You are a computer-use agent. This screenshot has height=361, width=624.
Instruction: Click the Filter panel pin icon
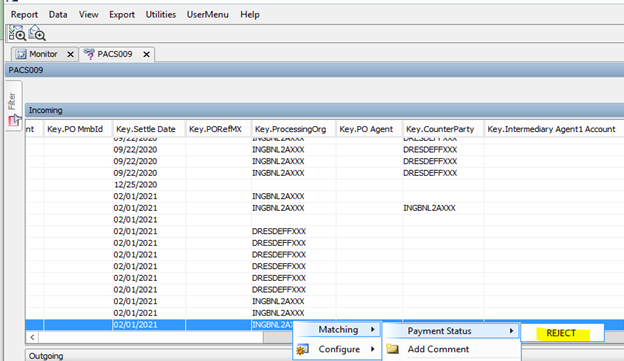14,120
